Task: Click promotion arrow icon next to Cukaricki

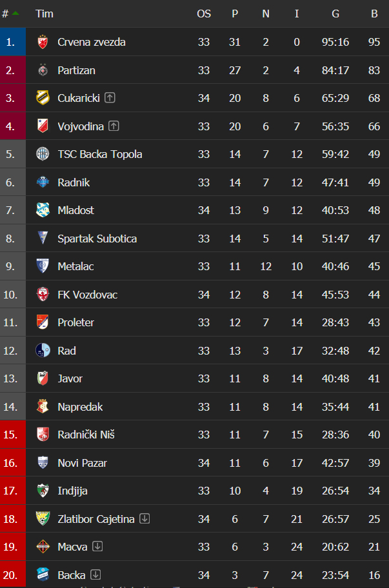Action: (110, 98)
